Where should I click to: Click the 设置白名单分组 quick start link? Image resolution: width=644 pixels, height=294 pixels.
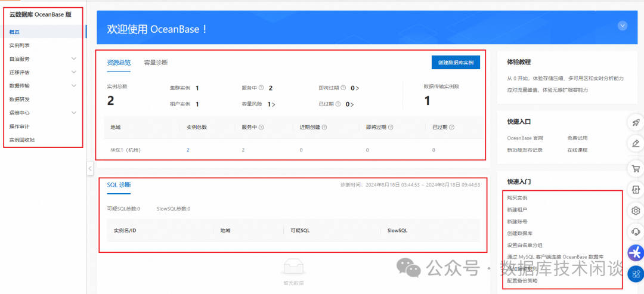525,245
